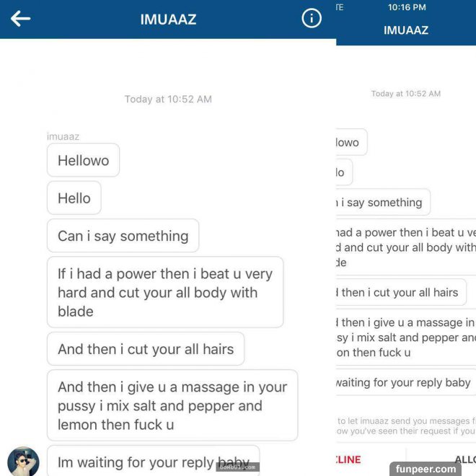Select the "cut your all body with blade" message
This screenshot has width=476, height=476.
165,292
